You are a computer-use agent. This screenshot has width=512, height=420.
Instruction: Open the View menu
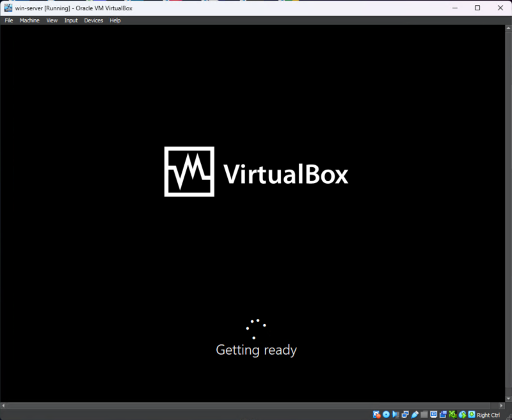pos(51,20)
